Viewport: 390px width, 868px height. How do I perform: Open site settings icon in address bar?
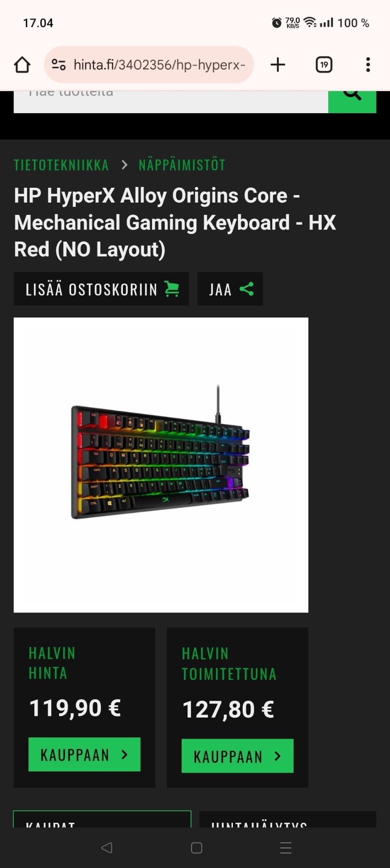(x=59, y=65)
